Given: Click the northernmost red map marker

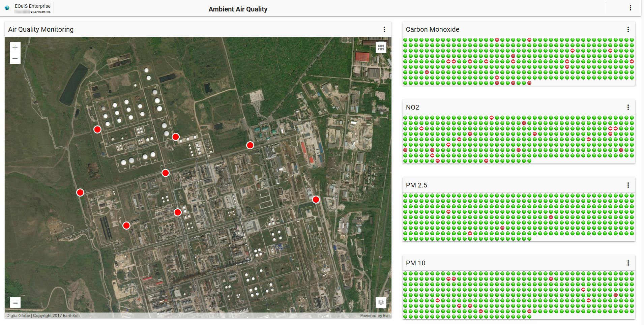Looking at the screenshot, I should (97, 129).
